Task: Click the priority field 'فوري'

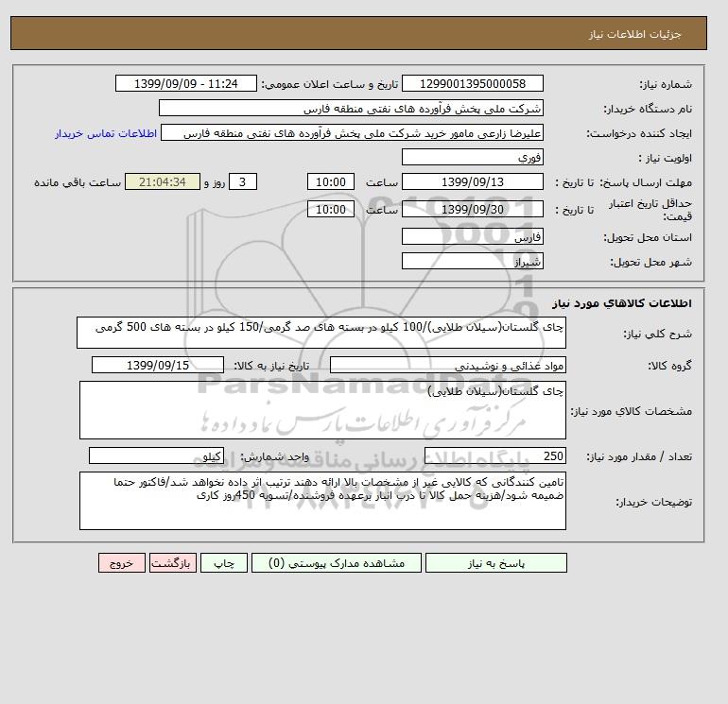Action: tap(472, 157)
